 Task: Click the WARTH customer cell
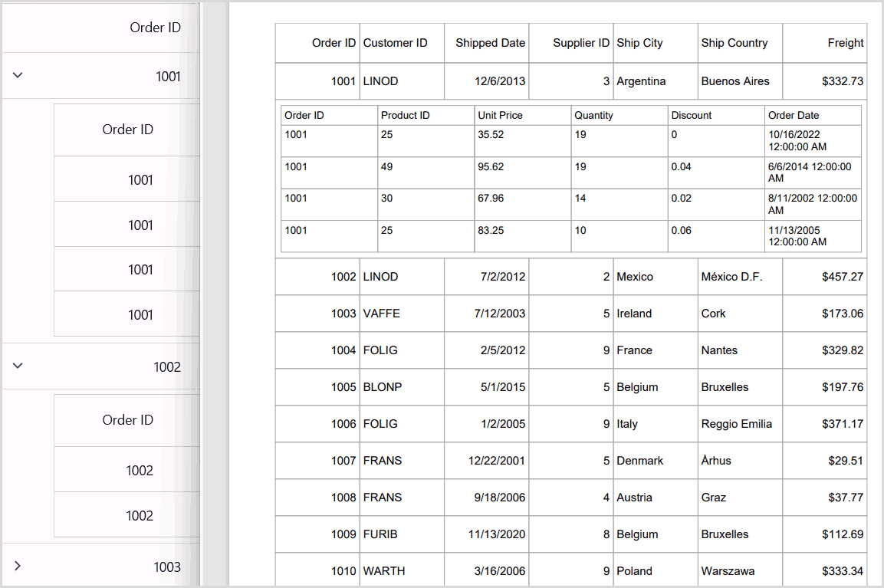(384, 571)
